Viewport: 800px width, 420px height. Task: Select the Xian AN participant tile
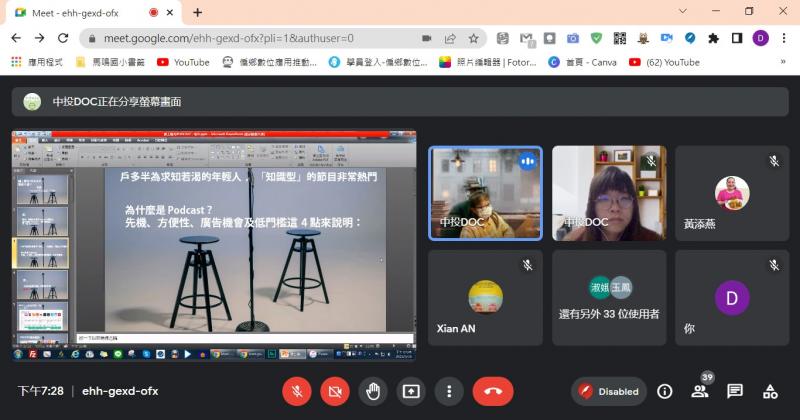coord(486,298)
